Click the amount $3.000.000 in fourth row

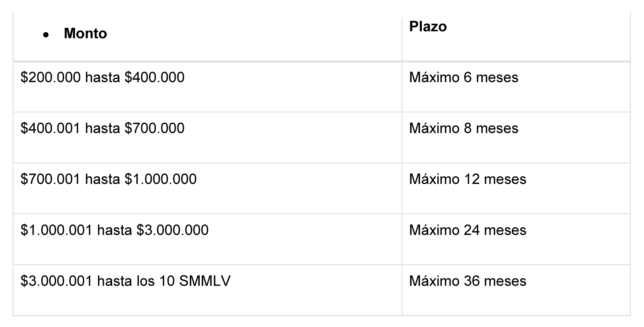pos(172,230)
